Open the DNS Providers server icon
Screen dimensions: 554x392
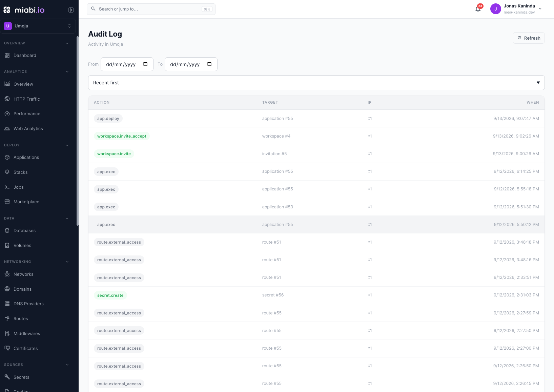[7, 304]
